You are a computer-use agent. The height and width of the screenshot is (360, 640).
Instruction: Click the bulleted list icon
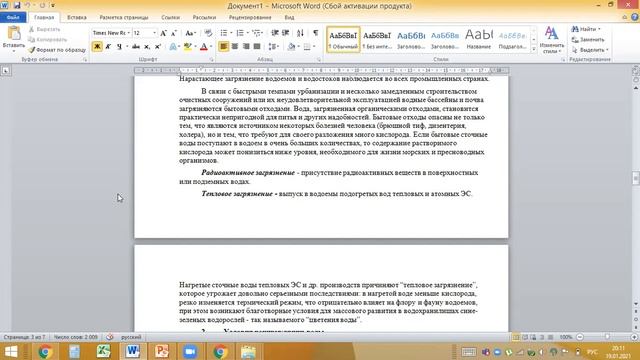pyautogui.click(x=224, y=33)
